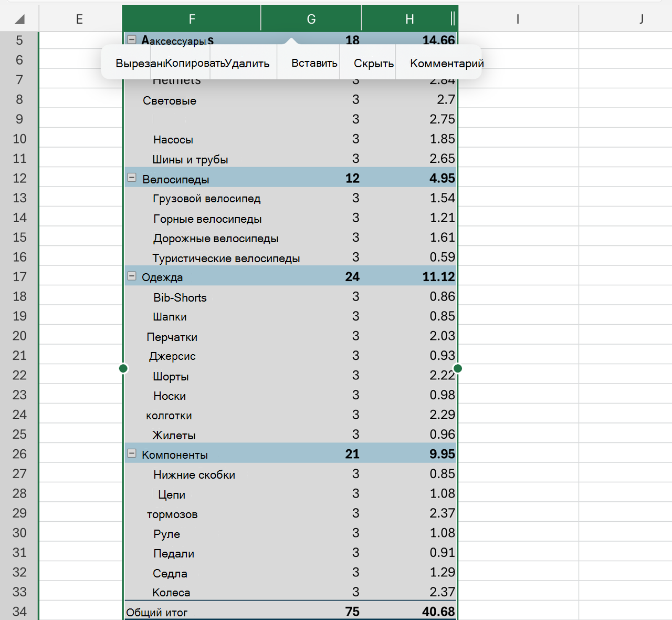Click the right green selection handle
672x620 pixels.
(458, 368)
